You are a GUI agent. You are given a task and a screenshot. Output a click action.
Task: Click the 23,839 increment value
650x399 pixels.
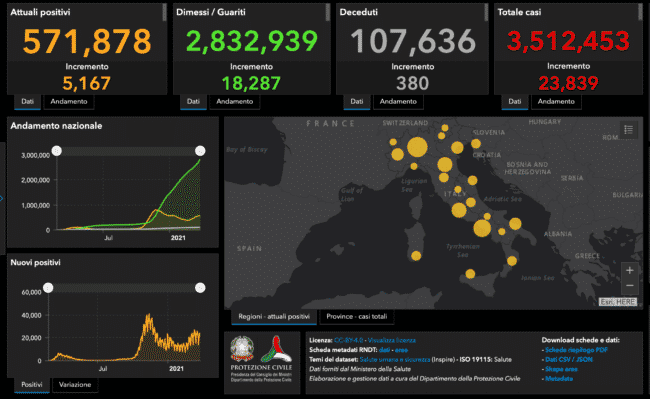568,83
